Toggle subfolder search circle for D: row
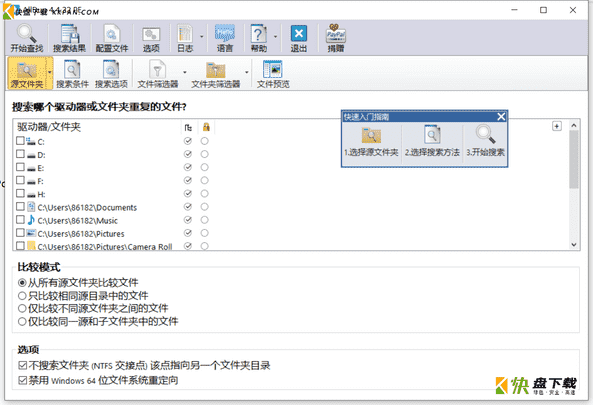This screenshot has height=405, width=593. (x=188, y=154)
